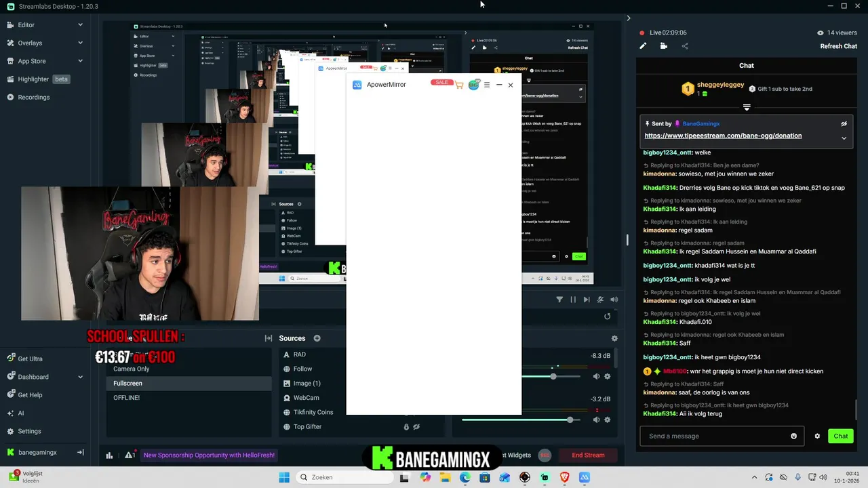
Task: Expand the Editor chevron
Action: pos(80,25)
